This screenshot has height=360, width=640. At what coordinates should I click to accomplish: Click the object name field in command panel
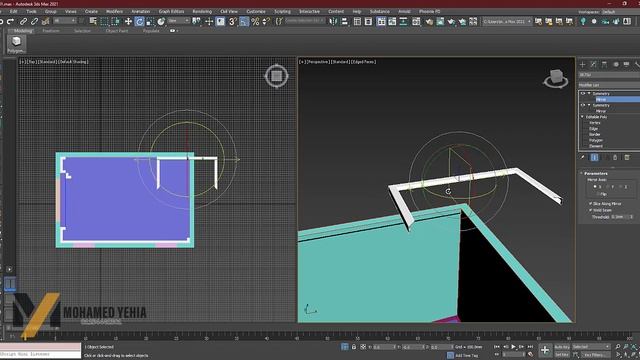click(609, 75)
